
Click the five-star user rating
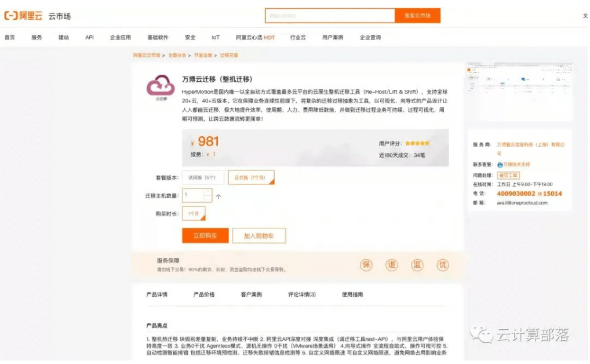417,143
